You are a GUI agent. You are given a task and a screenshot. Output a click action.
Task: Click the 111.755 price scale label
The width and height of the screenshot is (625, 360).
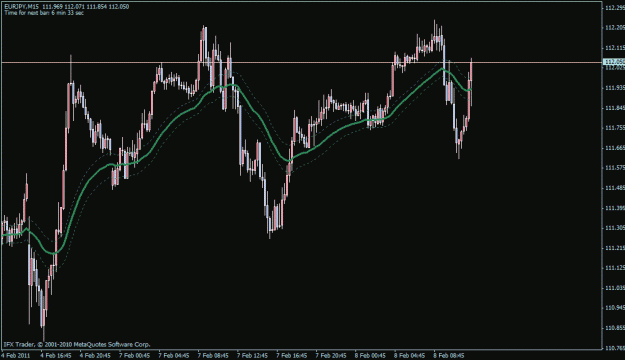[x=615, y=128]
